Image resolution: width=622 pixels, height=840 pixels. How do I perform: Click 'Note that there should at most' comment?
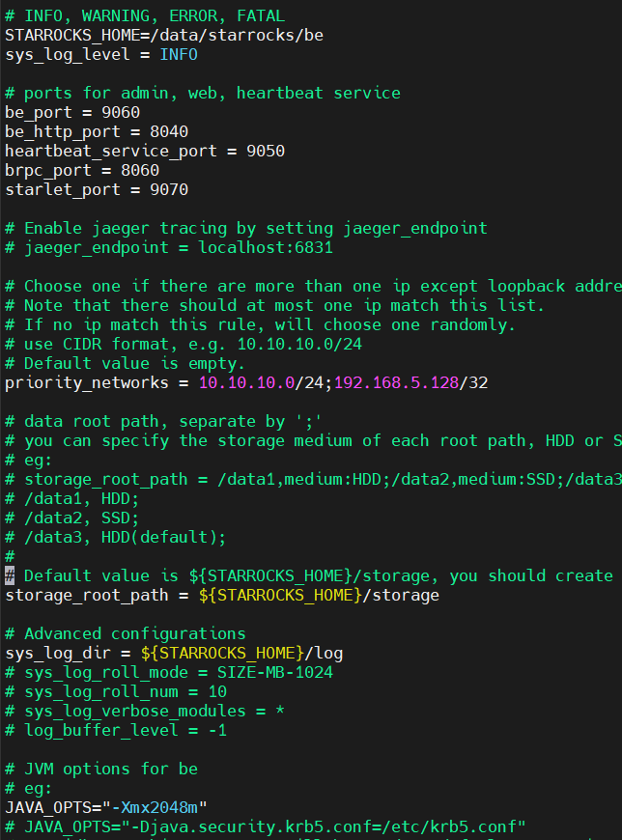pyautogui.click(x=275, y=305)
